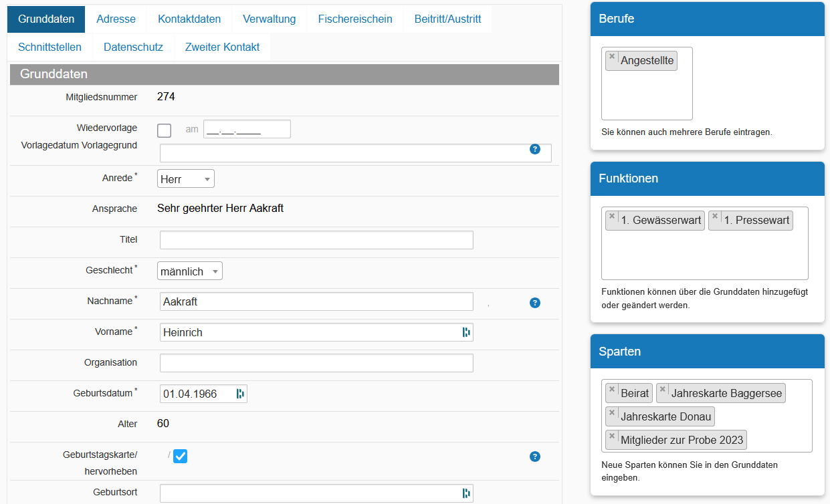Open help icon for Geburtstagskarte row
The width and height of the screenshot is (830, 504).
pyautogui.click(x=535, y=457)
